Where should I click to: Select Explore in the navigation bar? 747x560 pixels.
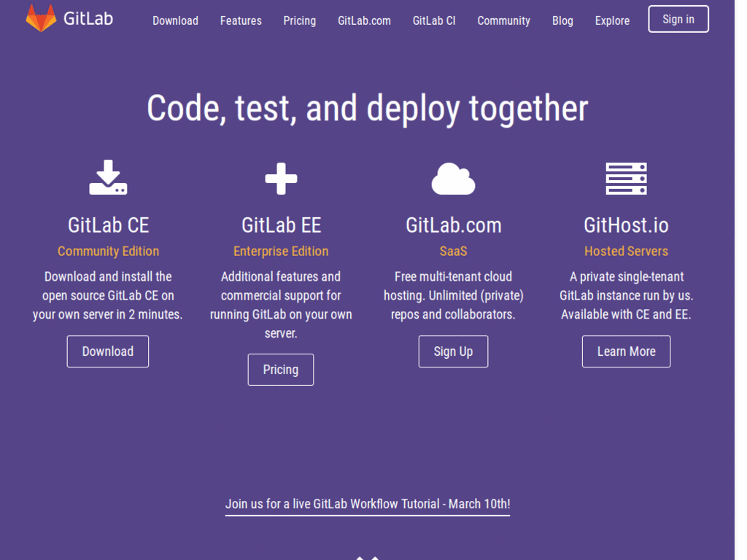click(x=612, y=20)
